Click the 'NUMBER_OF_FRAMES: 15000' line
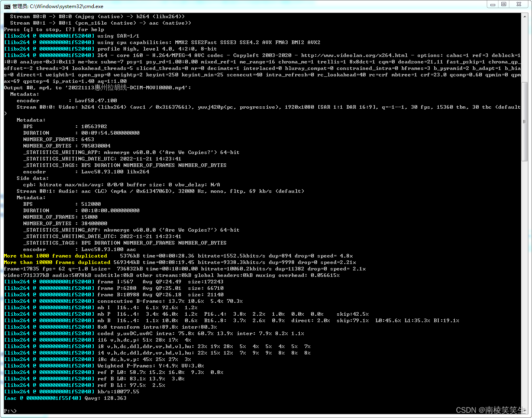The height and width of the screenshot is (418, 532). (x=60, y=217)
